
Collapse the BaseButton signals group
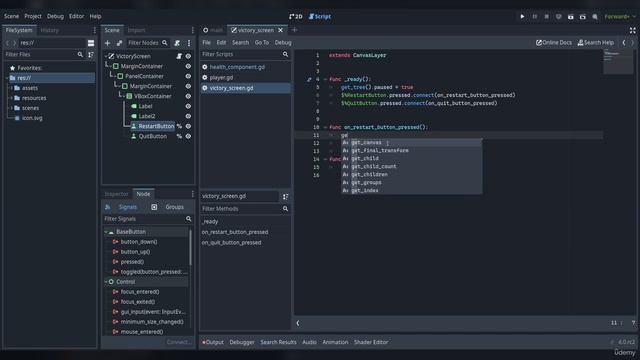point(106,231)
